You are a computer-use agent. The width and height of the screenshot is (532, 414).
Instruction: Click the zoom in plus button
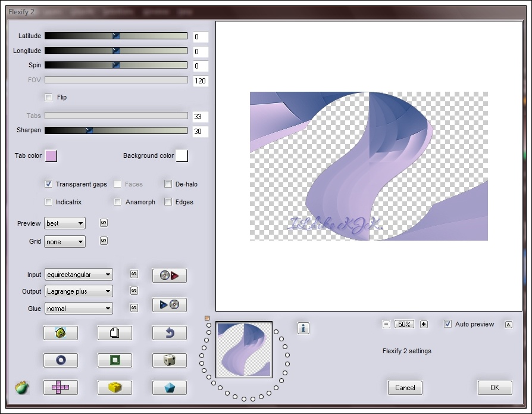(x=424, y=324)
